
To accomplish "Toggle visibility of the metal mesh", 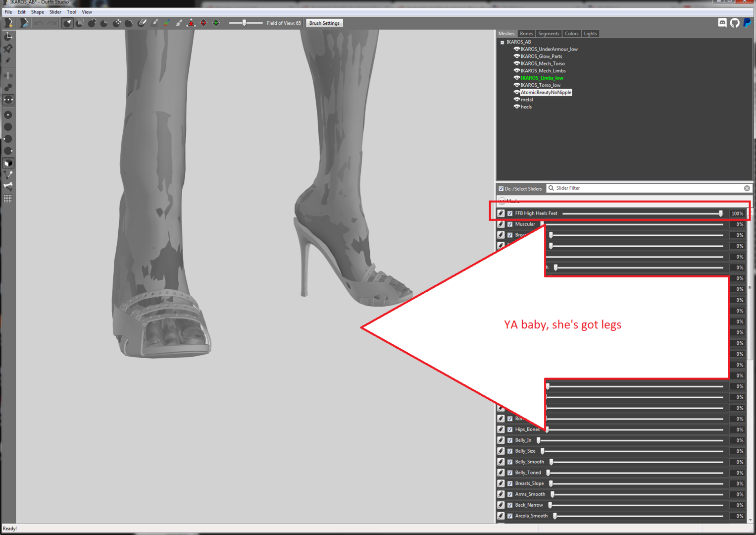I will [x=516, y=99].
